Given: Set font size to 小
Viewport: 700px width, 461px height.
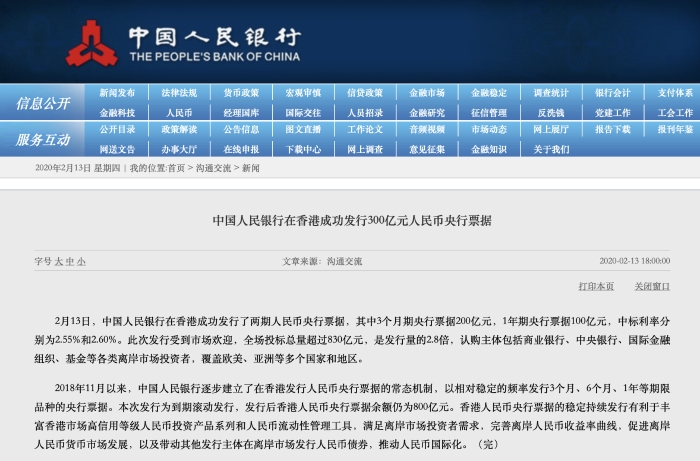Looking at the screenshot, I should 81,262.
